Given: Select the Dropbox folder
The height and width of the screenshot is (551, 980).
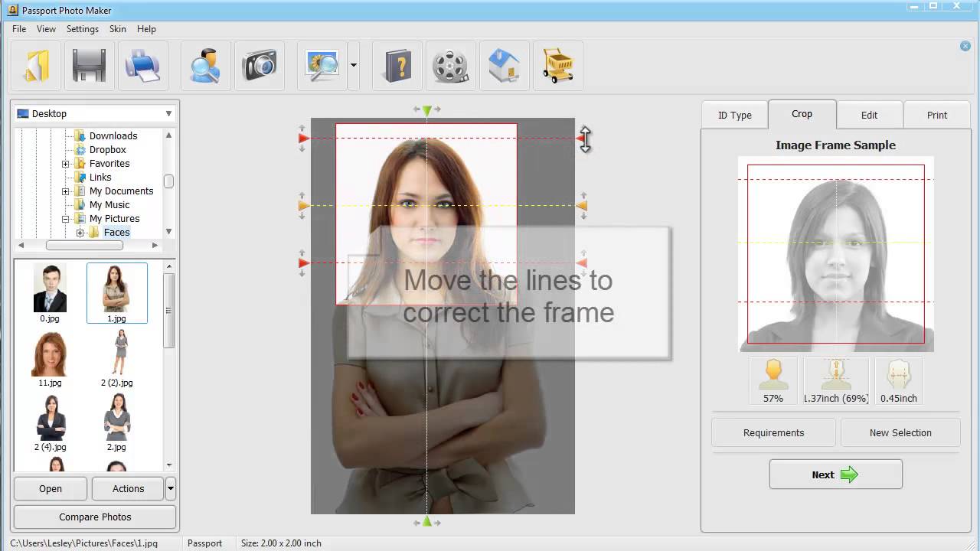Looking at the screenshot, I should [107, 150].
